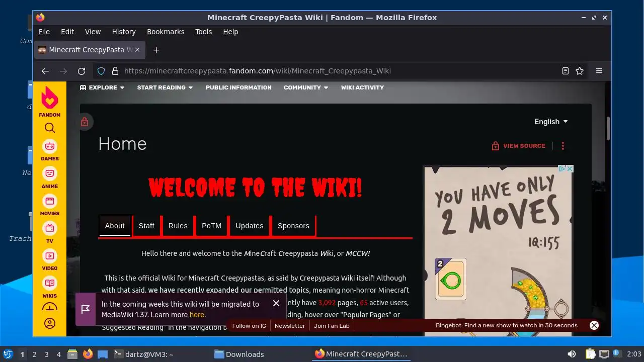This screenshot has height=362, width=644.
Task: Open the Games section icon
Action: [50, 146]
